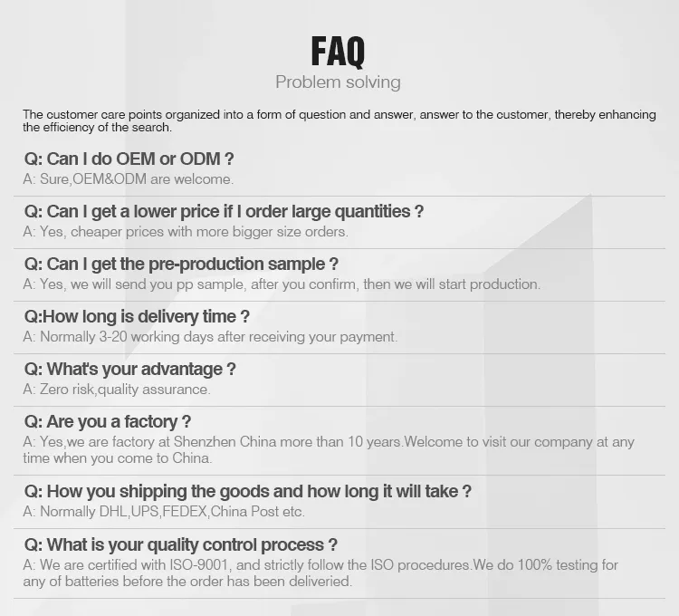Open the Are you a factory question
The width and height of the screenshot is (679, 616).
(x=108, y=422)
